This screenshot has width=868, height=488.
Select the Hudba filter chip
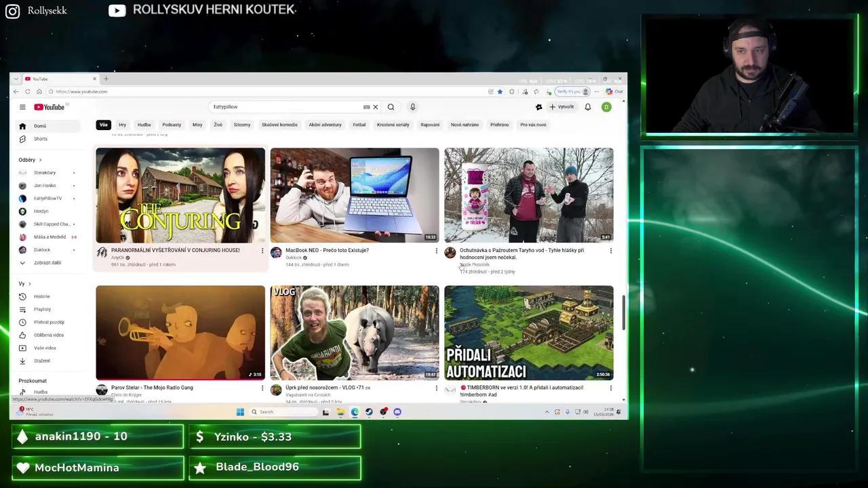coord(144,125)
